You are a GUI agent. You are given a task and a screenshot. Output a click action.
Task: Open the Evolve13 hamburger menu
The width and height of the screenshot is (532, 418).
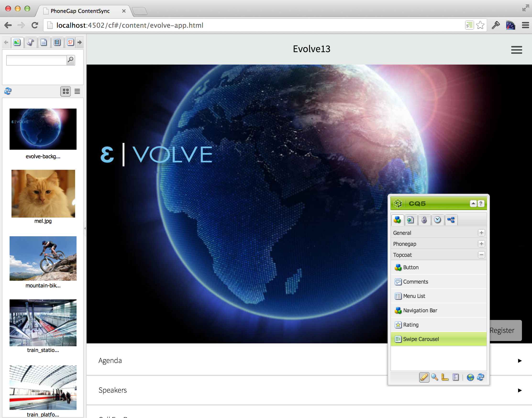coord(517,50)
